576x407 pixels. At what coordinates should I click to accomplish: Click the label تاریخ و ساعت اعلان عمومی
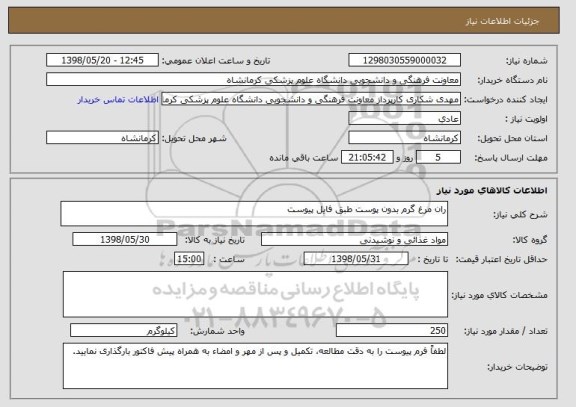coord(216,61)
